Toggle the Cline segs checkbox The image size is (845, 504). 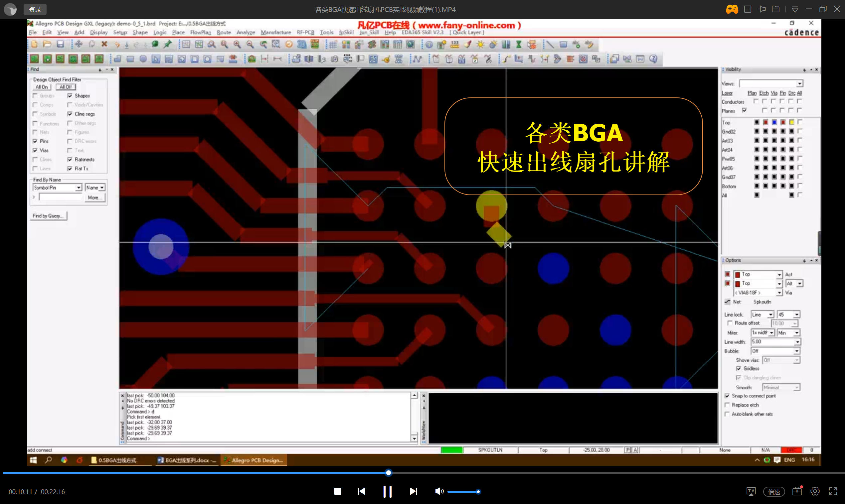click(x=70, y=114)
